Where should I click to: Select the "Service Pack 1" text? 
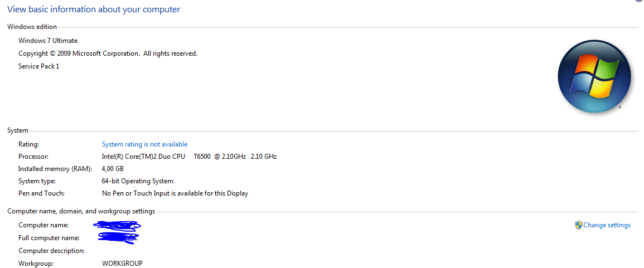coord(39,66)
